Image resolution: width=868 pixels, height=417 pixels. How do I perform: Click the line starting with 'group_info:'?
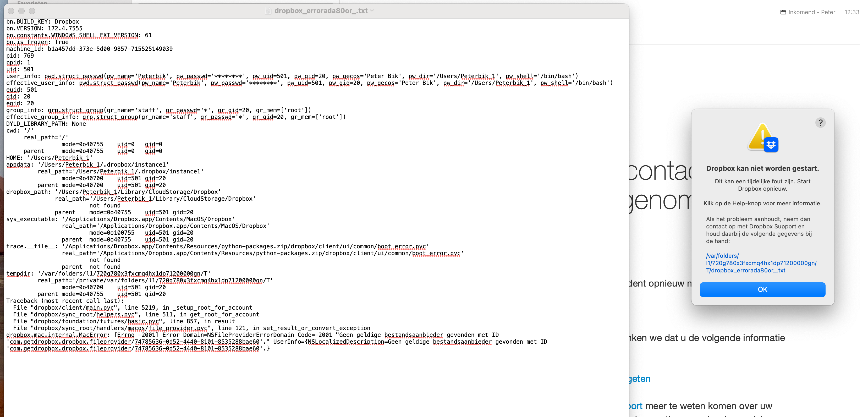(158, 110)
